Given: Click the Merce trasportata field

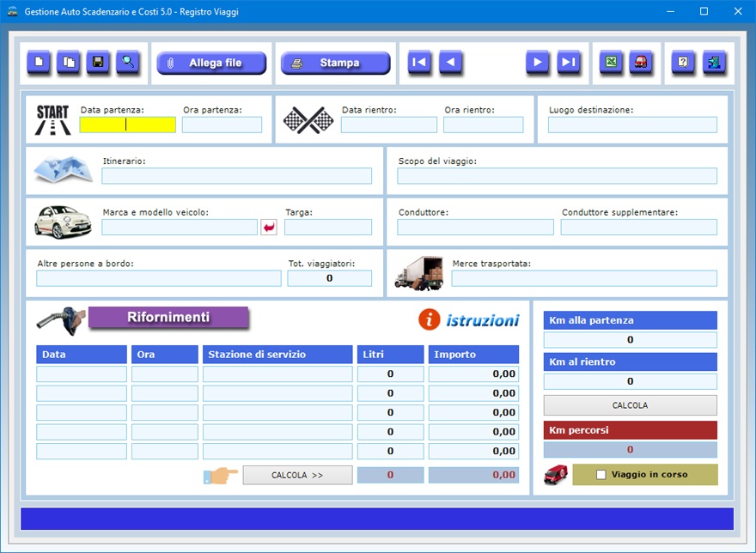Looking at the screenshot, I should [x=584, y=278].
